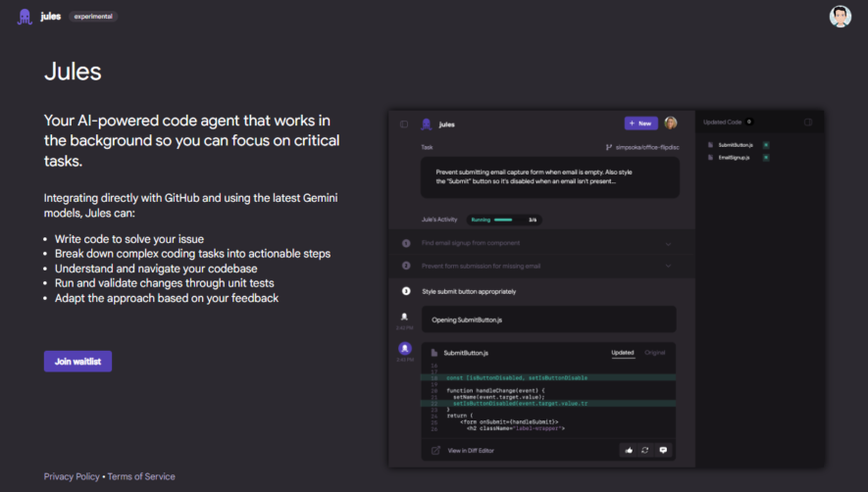Click the highlighted code line 18

coord(548,378)
